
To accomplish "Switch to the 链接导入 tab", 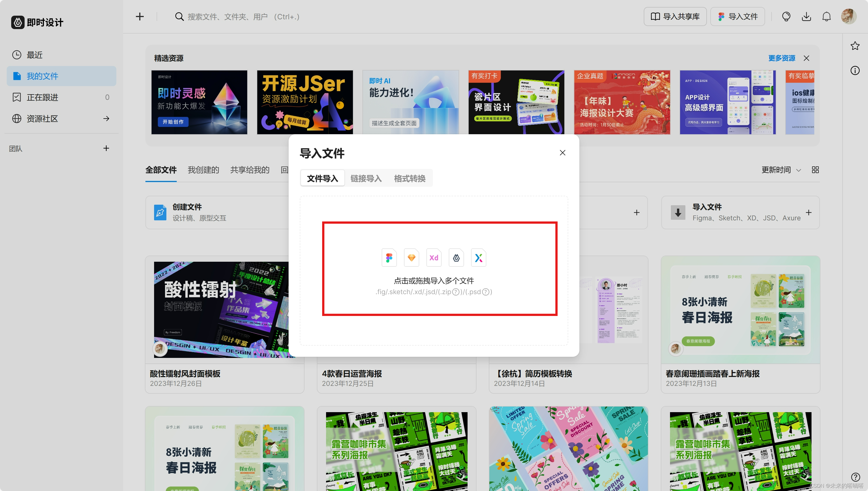I will (x=366, y=178).
